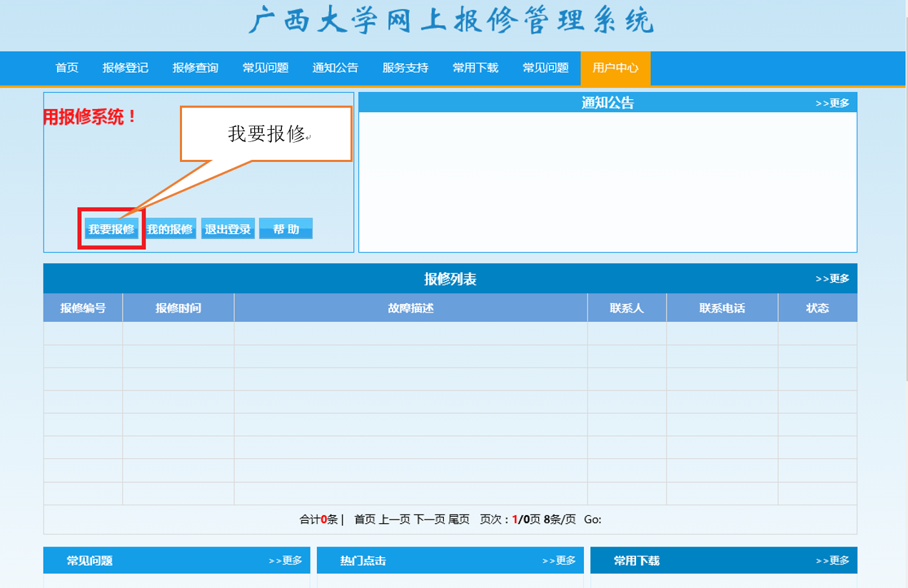Open >>更多 in the 热门点击 panel
This screenshot has height=588, width=908.
[x=559, y=561]
